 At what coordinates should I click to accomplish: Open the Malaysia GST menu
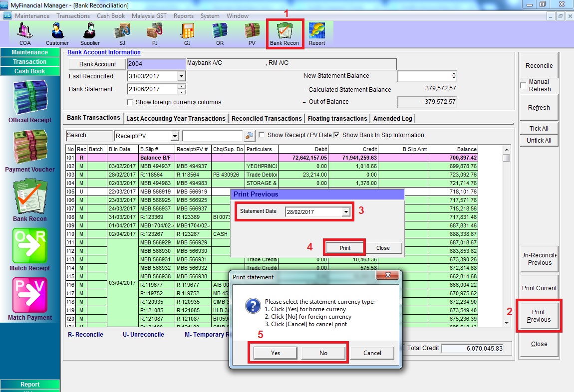[149, 16]
